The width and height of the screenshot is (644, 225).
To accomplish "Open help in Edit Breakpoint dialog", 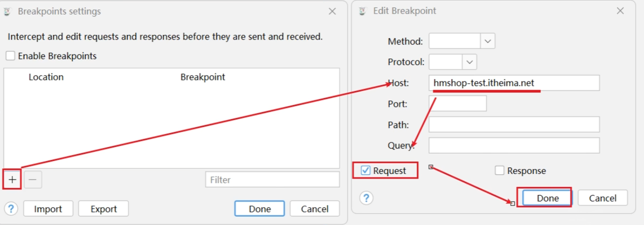I will pyautogui.click(x=366, y=198).
